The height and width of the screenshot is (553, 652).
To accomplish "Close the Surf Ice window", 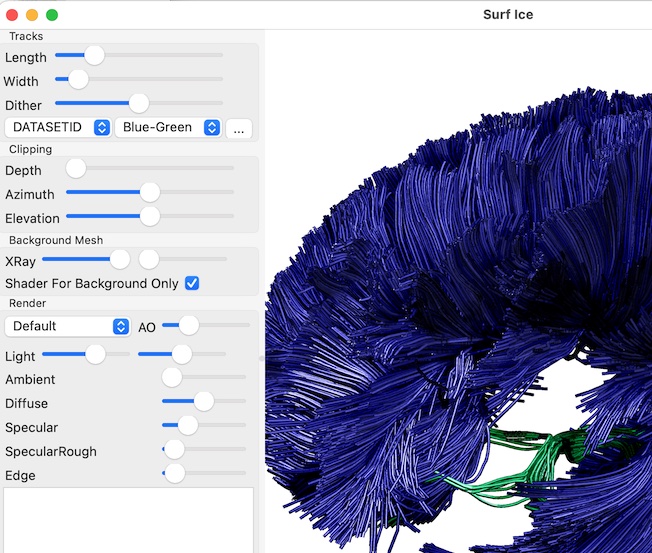I will 12,15.
